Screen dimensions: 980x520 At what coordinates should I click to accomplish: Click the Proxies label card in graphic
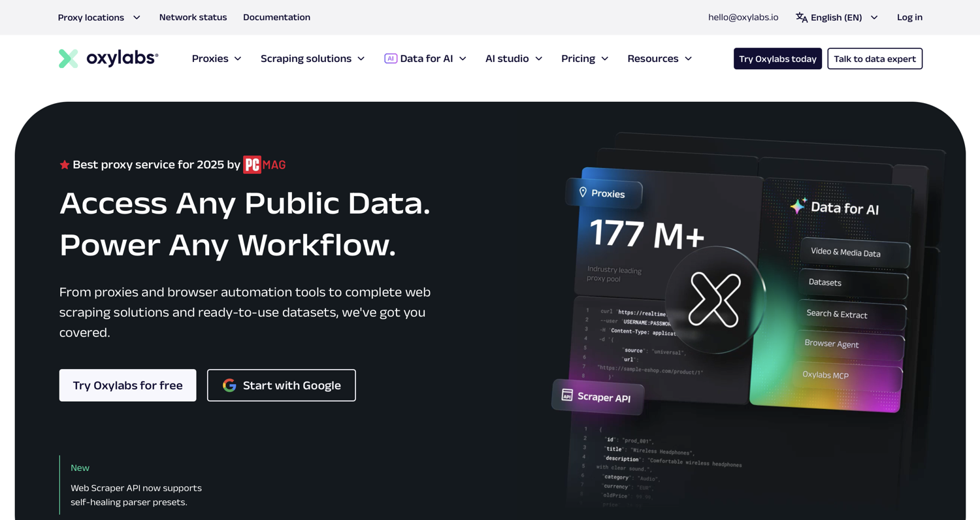click(x=604, y=193)
